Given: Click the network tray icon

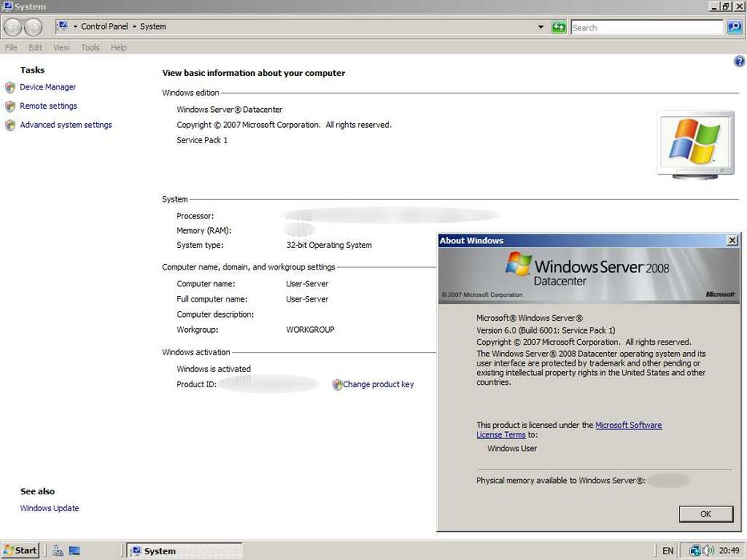Looking at the screenshot, I should click(695, 551).
